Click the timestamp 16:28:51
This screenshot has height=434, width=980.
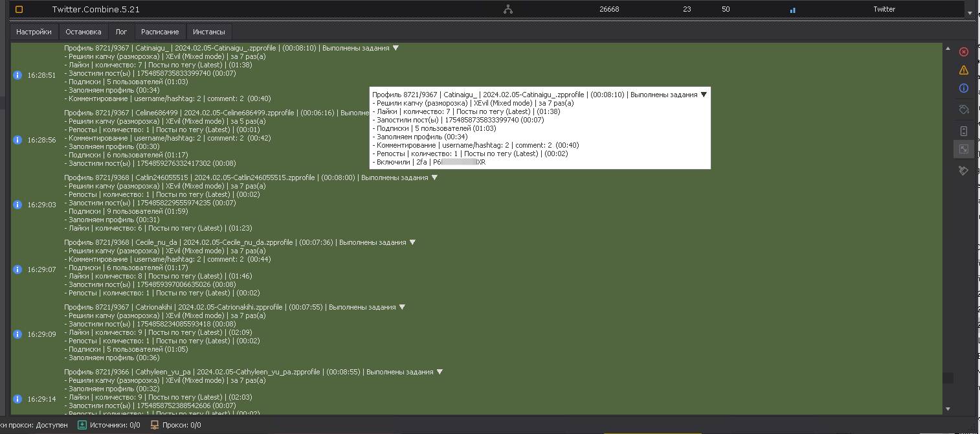pyautogui.click(x=41, y=75)
